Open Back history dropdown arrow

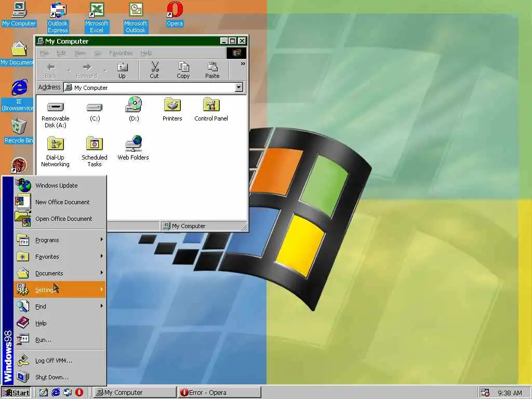(x=69, y=71)
